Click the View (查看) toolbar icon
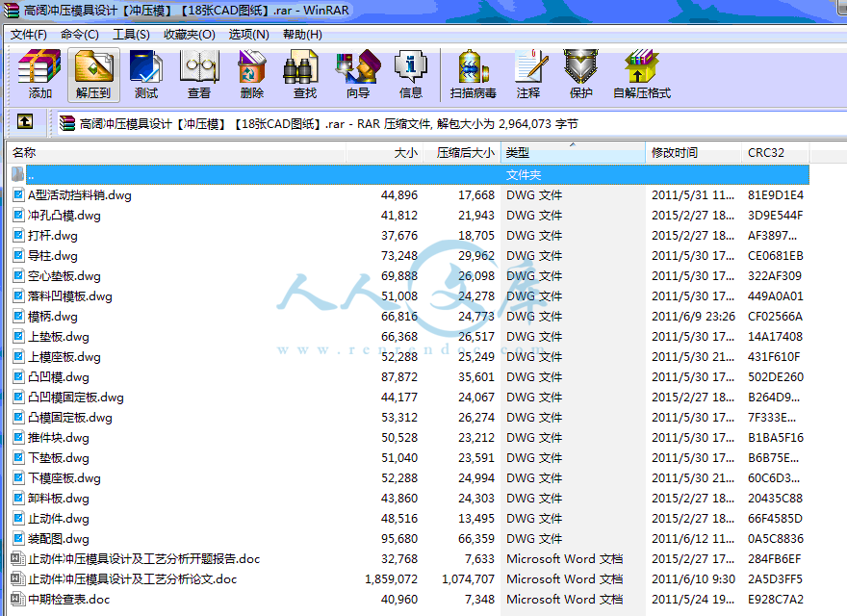Screen dimensions: 847x616 click(x=199, y=74)
